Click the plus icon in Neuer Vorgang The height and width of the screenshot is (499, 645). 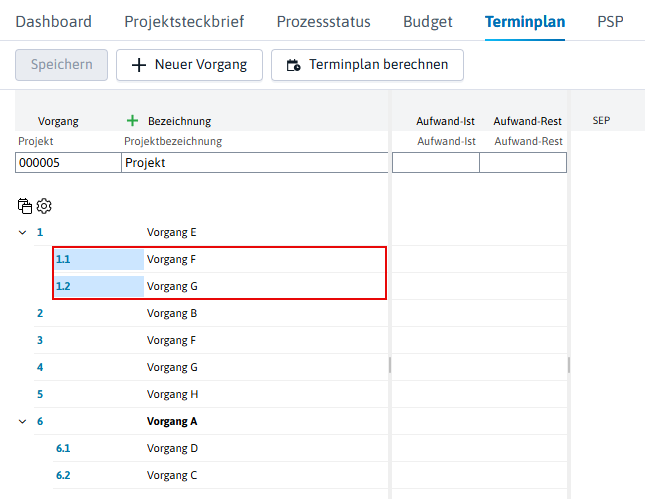pos(139,65)
